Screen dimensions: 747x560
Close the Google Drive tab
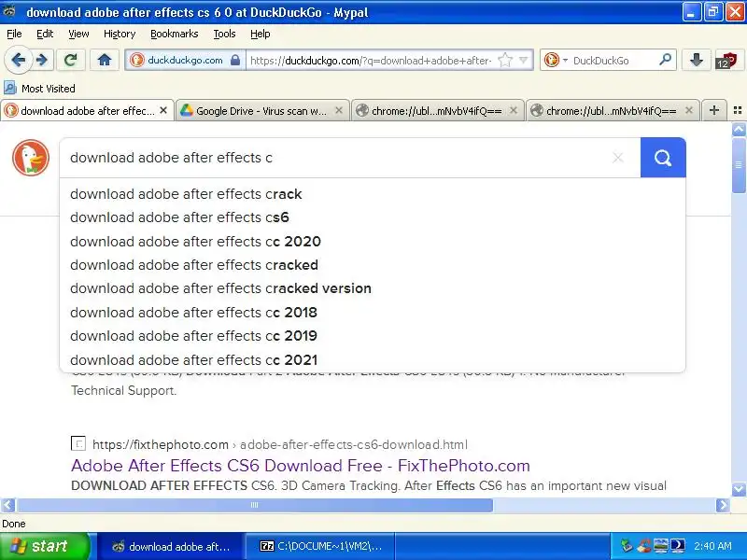tap(339, 110)
